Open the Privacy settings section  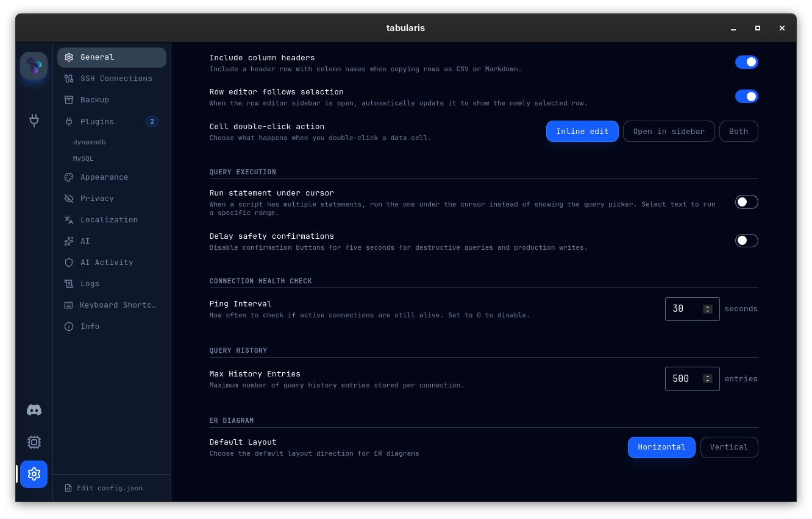pos(112,199)
